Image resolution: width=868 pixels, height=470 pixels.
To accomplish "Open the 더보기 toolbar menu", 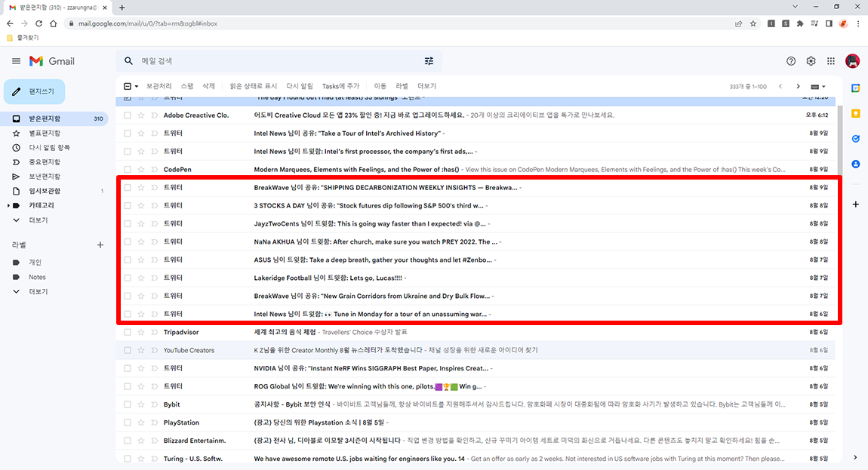I will coord(426,86).
